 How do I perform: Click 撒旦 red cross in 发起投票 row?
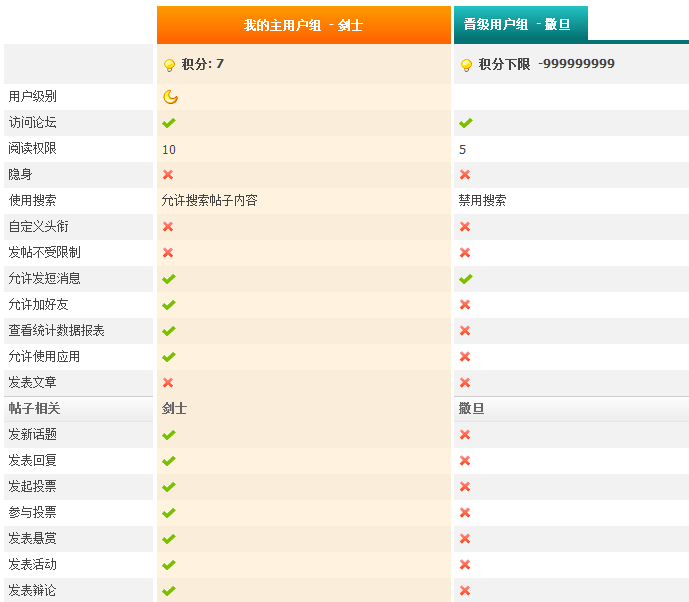tap(465, 486)
